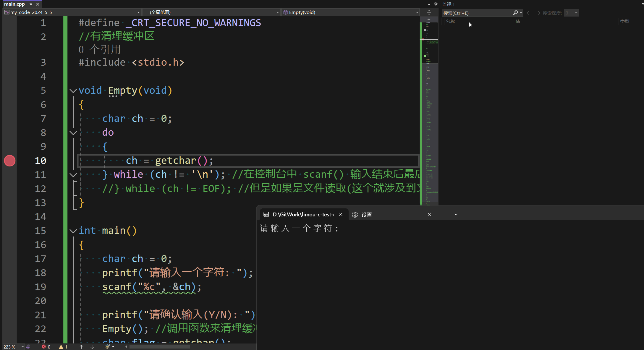
Task: Toggle breakpoint on line 10
Action: point(10,161)
